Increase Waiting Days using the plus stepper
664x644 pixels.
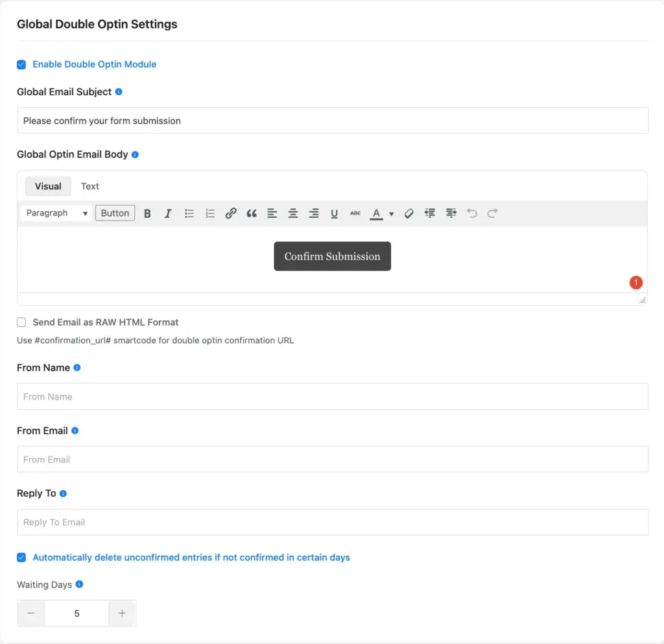123,613
